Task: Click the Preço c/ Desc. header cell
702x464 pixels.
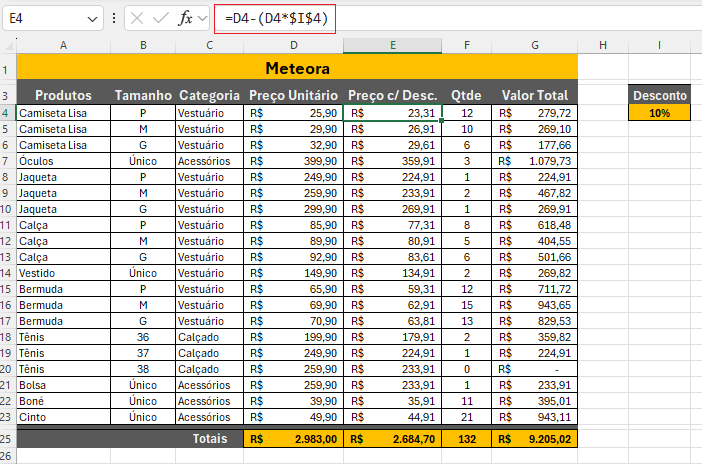Action: click(392, 95)
